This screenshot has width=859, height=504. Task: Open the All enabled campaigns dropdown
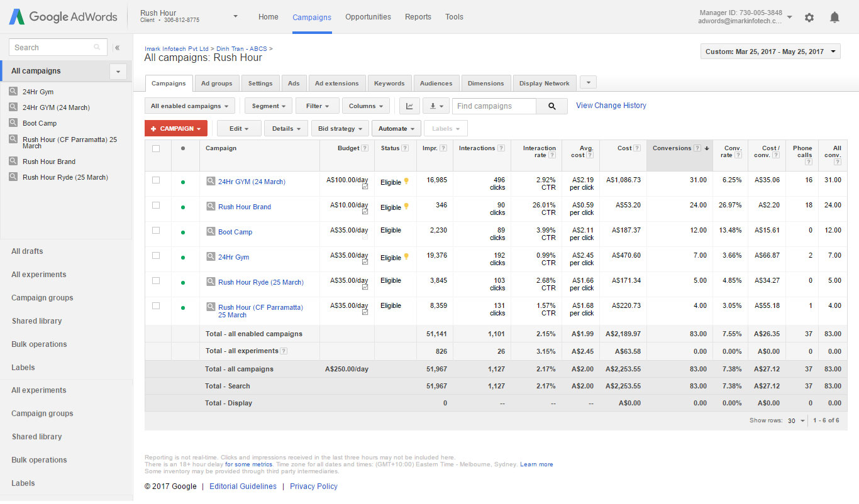(x=189, y=106)
